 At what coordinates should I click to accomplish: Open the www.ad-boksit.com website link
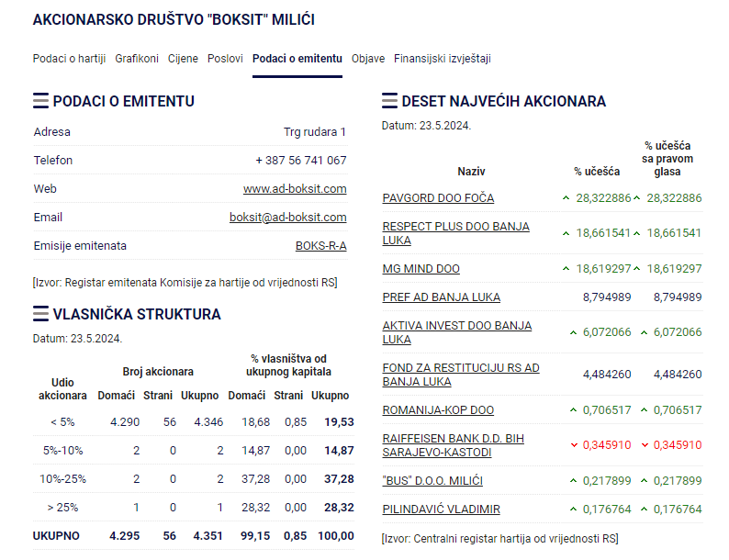pos(295,189)
